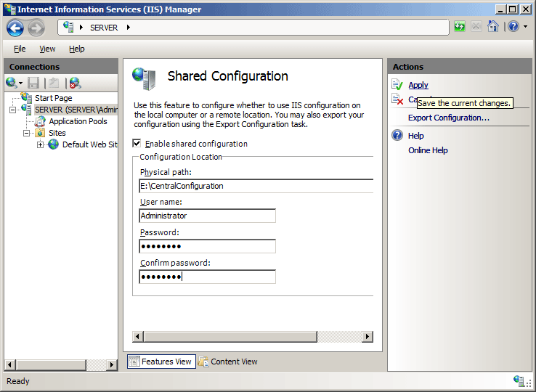
Task: Click the User name input field
Action: [x=207, y=216]
